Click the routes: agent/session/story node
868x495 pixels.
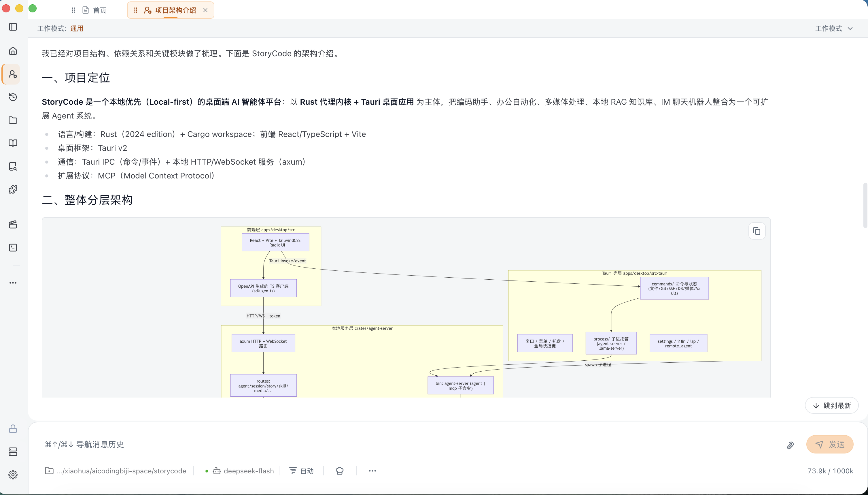tap(263, 385)
